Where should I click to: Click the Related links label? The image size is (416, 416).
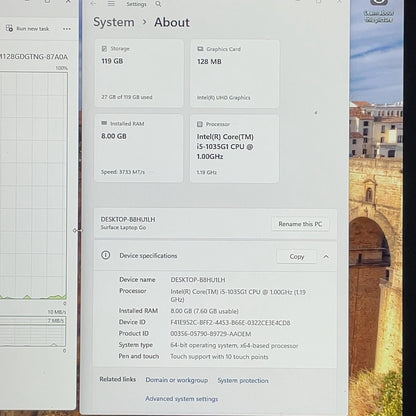(x=118, y=379)
